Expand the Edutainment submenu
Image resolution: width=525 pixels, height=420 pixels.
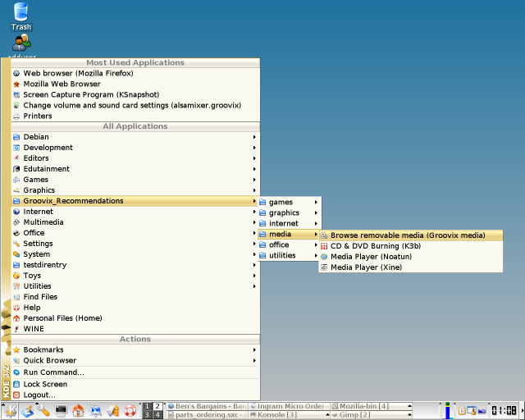click(135, 169)
